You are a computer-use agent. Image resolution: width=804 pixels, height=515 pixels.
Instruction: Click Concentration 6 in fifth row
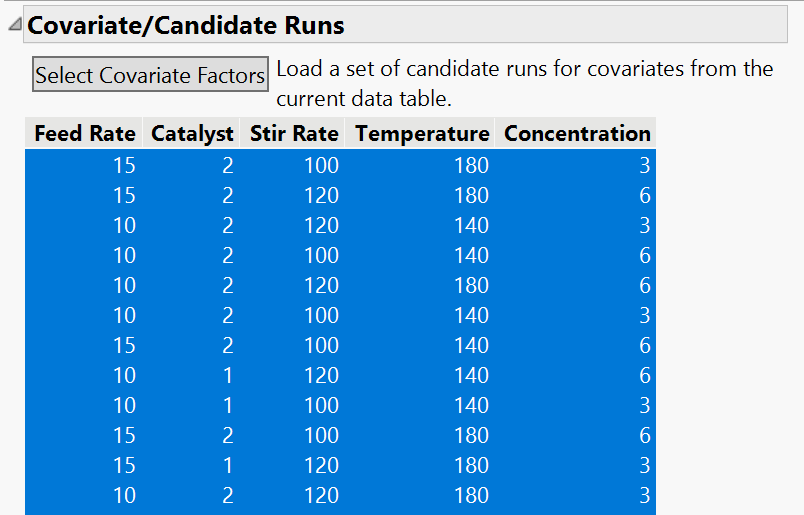tap(645, 285)
